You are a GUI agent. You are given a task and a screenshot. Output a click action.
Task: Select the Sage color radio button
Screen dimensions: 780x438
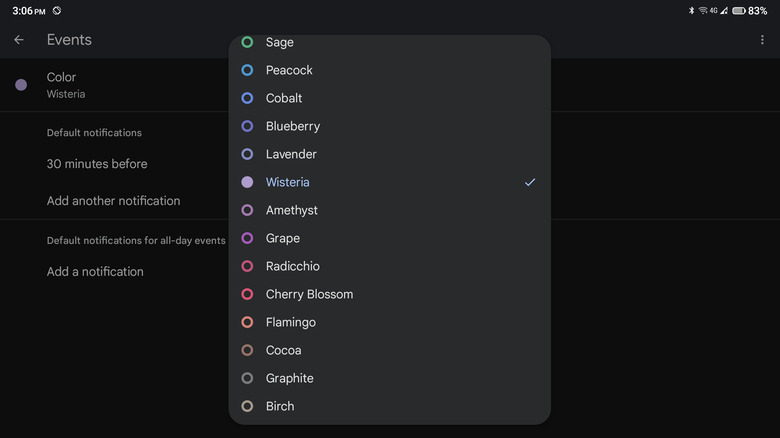click(247, 42)
